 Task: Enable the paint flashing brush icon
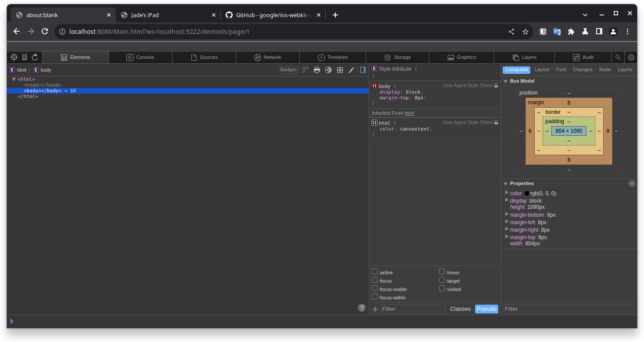coord(351,70)
